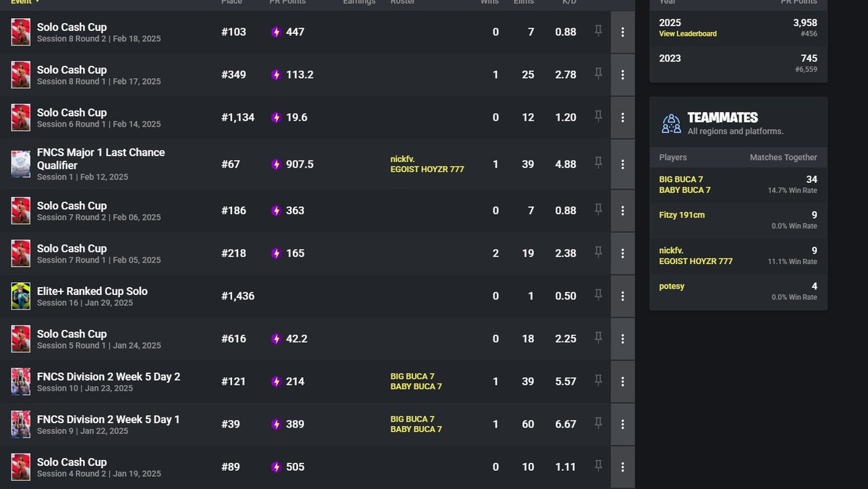Pin the FNCS Division 2 Week 5 Day 2 row
This screenshot has width=868, height=489.
[598, 380]
